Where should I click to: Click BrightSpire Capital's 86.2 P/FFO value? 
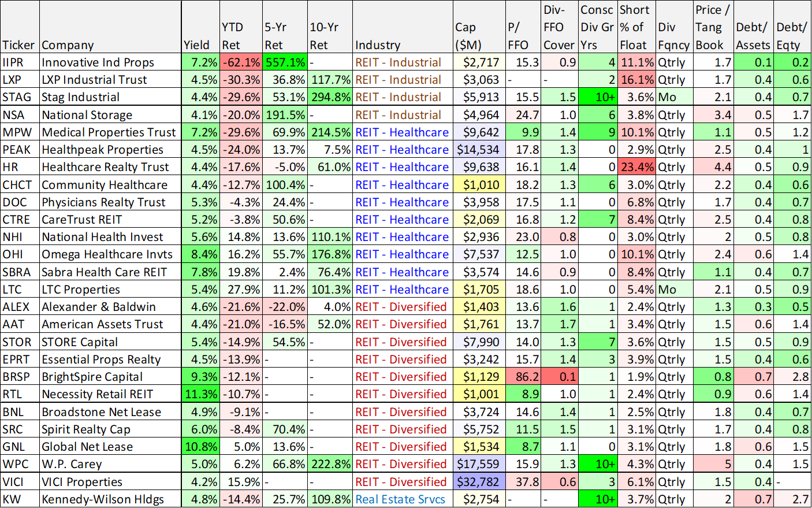(x=524, y=377)
